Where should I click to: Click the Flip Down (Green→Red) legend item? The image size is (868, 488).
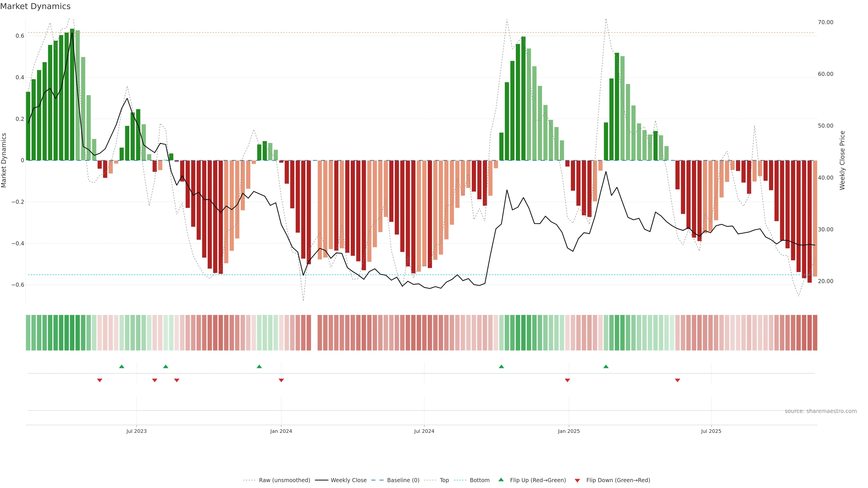pos(618,480)
